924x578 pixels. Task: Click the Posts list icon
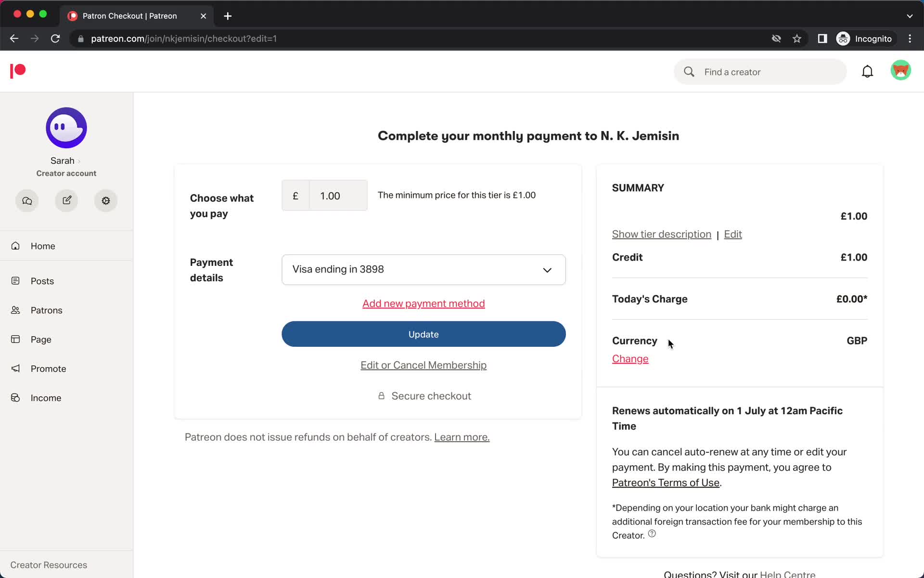point(15,281)
